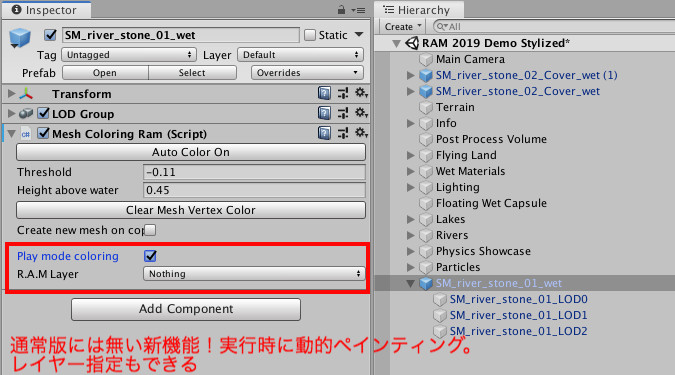
Task: Open the Inspector panel options menu icon
Action: tap(358, 10)
